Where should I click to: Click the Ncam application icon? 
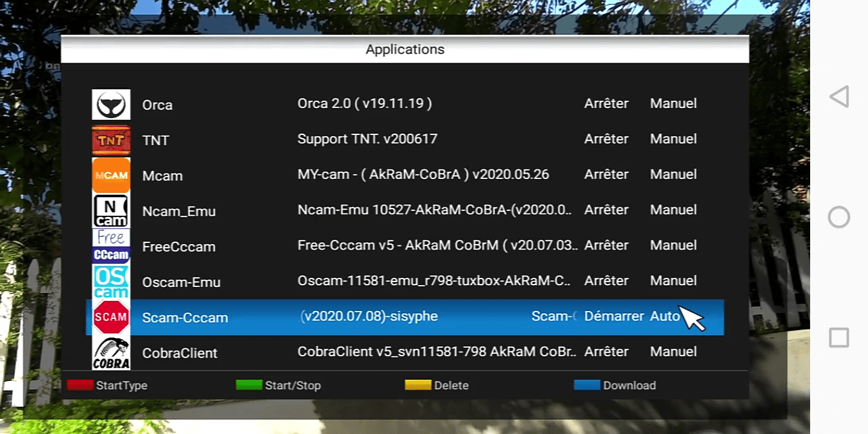tap(111, 211)
